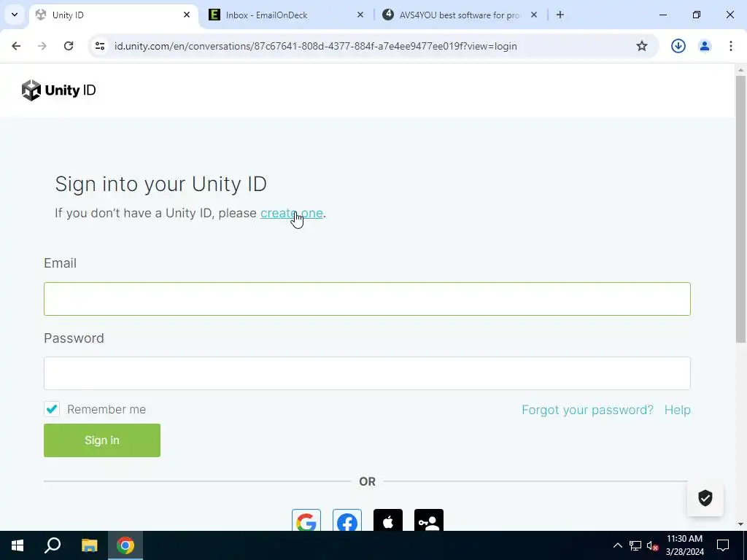Open the Windows Start menu

[18, 545]
